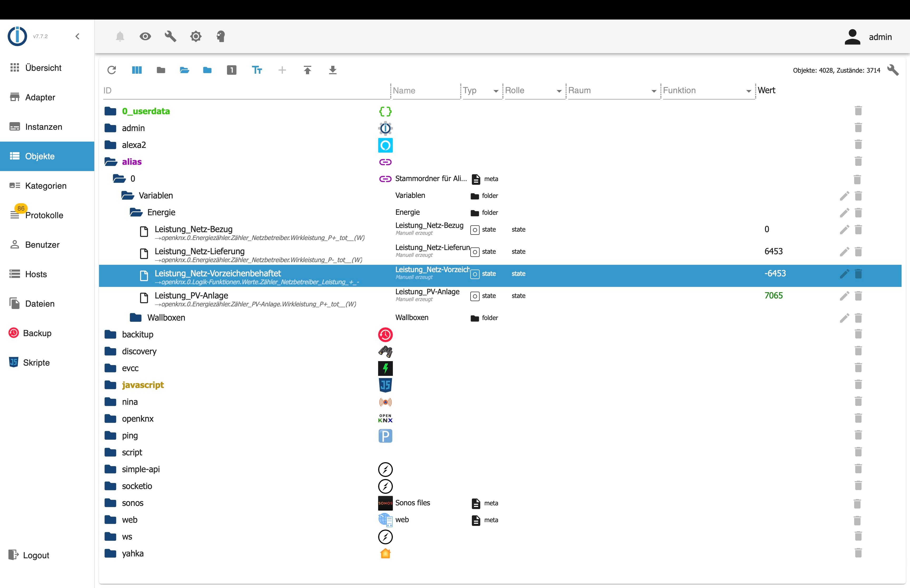Toggle the eye visibility icon in the top bar
The height and width of the screenshot is (588, 910).
[145, 37]
